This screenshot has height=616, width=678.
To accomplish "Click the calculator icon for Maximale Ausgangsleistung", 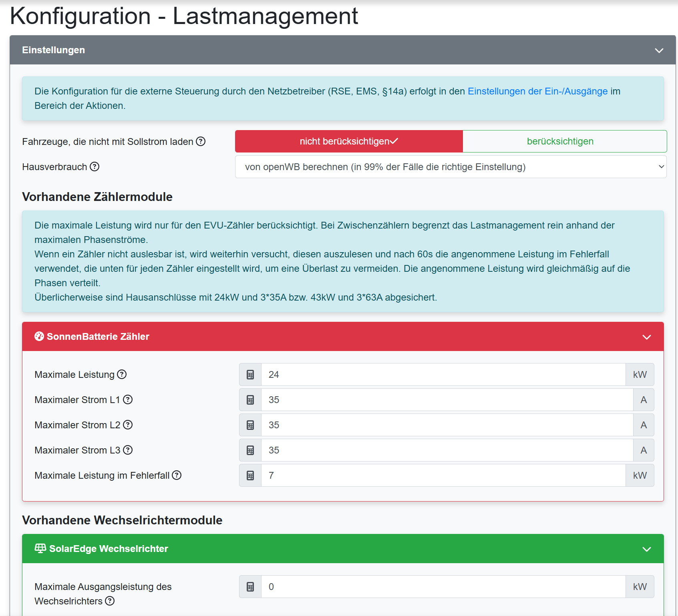I will (x=250, y=586).
